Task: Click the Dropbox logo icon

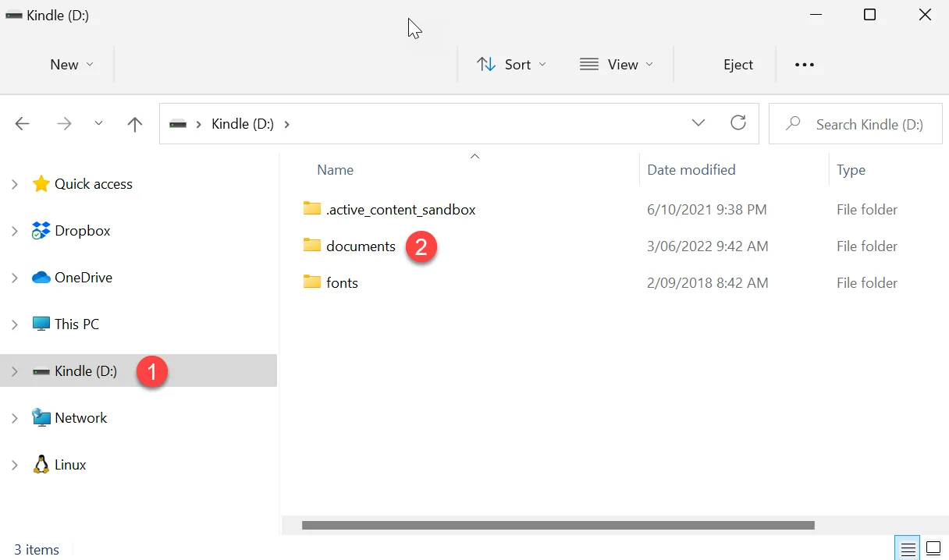Action: tap(41, 231)
